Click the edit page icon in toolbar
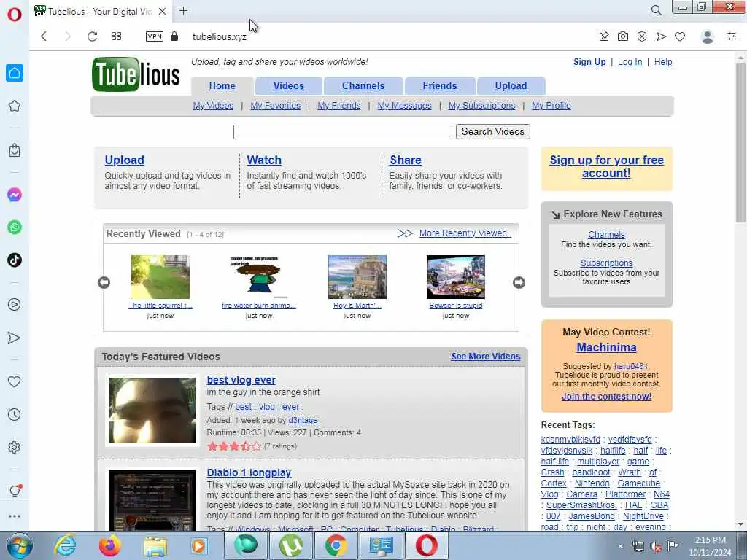Screen dimensions: 747x560 tap(603, 36)
